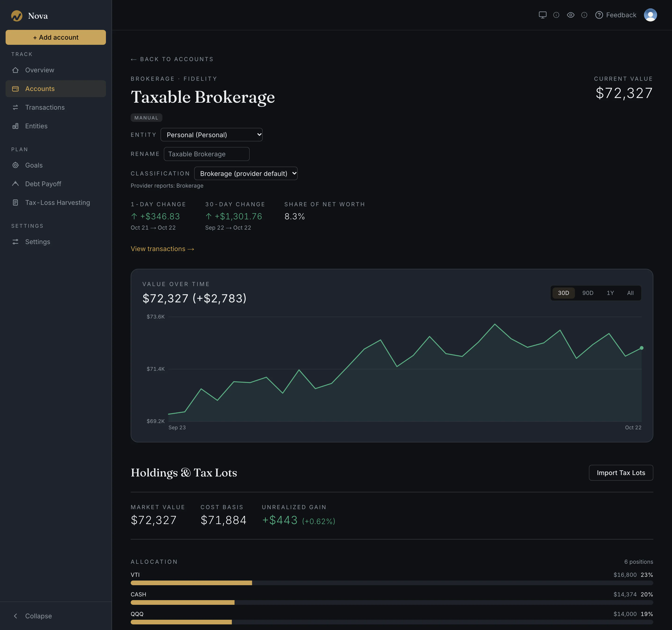Open the Goals page

tap(56, 165)
